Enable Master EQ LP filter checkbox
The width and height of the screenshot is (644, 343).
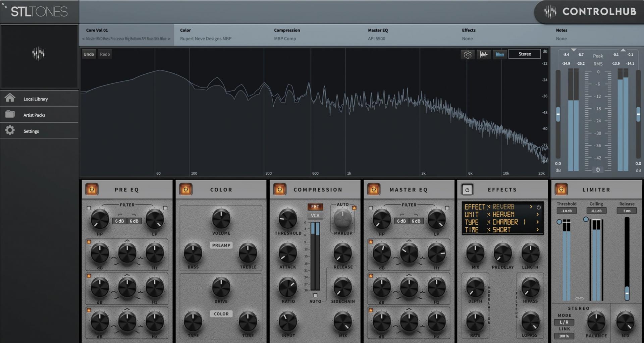click(x=447, y=208)
